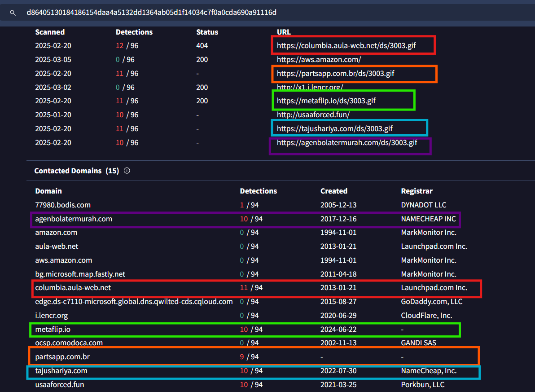Screen dimensions: 535x392
Task: Click the 11 / 94 detections value
Action: [251, 287]
